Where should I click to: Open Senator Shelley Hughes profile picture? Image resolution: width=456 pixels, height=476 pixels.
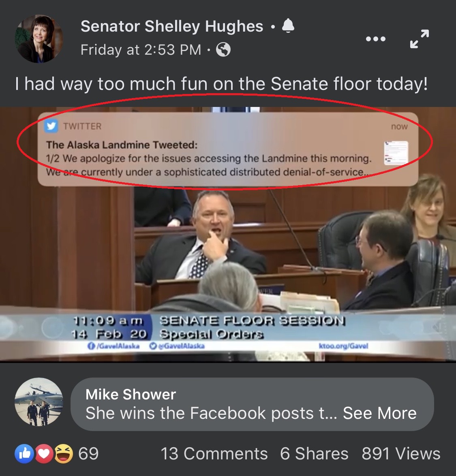[39, 38]
